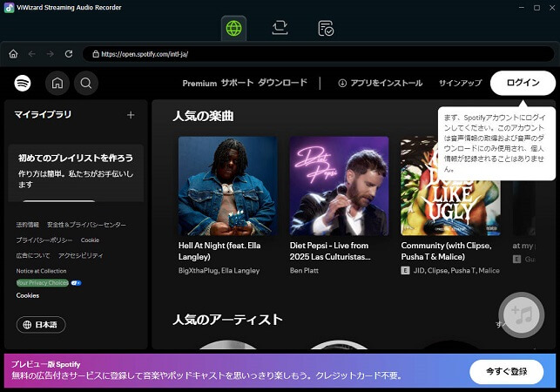Open the ダウンロード link
Screen dimensions: 560x392
click(282, 83)
